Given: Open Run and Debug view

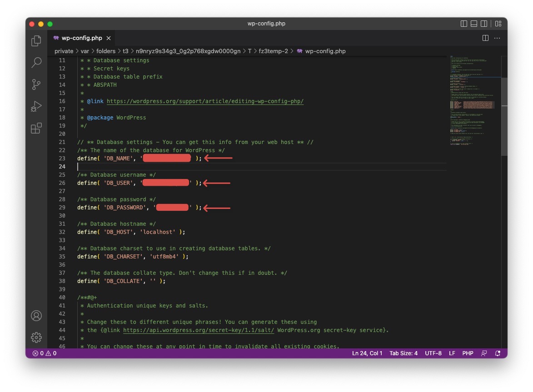Looking at the screenshot, I should coord(36,106).
